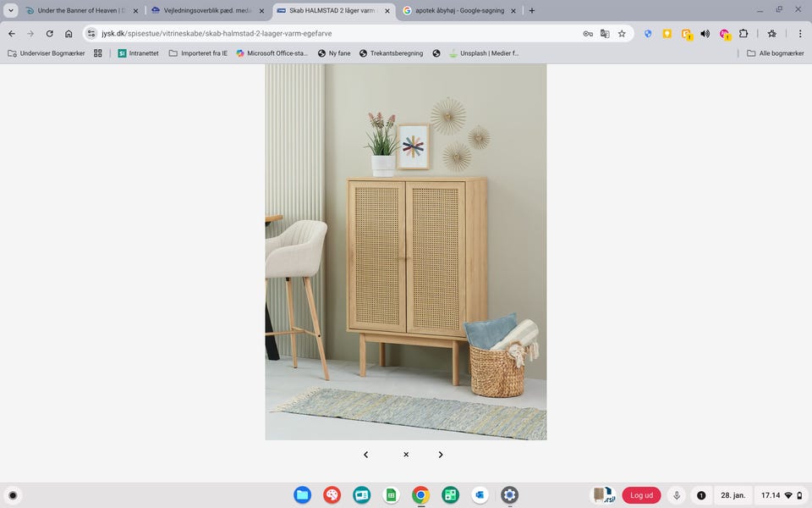The width and height of the screenshot is (812, 508).
Task: Open the Trekantsberegning bookmark
Action: pyautogui.click(x=391, y=53)
